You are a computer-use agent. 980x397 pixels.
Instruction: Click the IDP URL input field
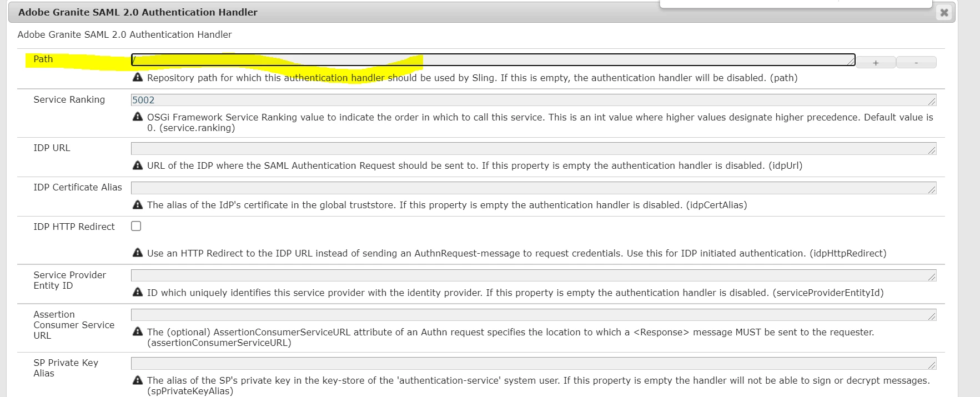[534, 148]
